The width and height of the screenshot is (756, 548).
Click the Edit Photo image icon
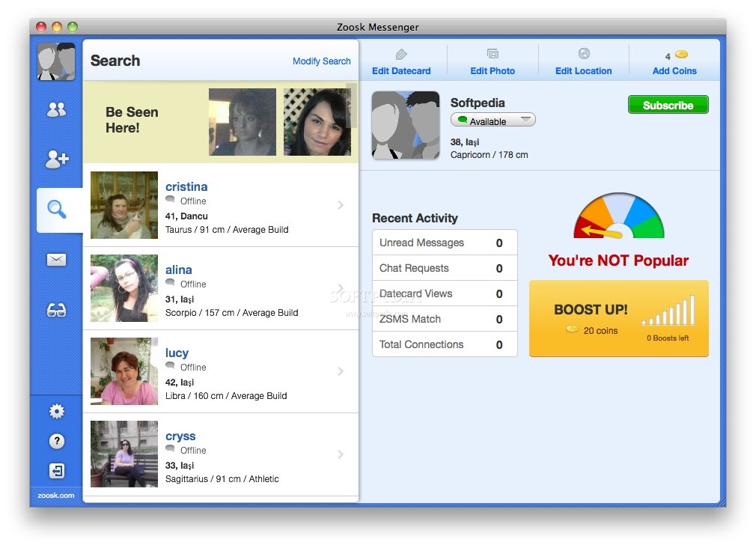click(x=493, y=54)
